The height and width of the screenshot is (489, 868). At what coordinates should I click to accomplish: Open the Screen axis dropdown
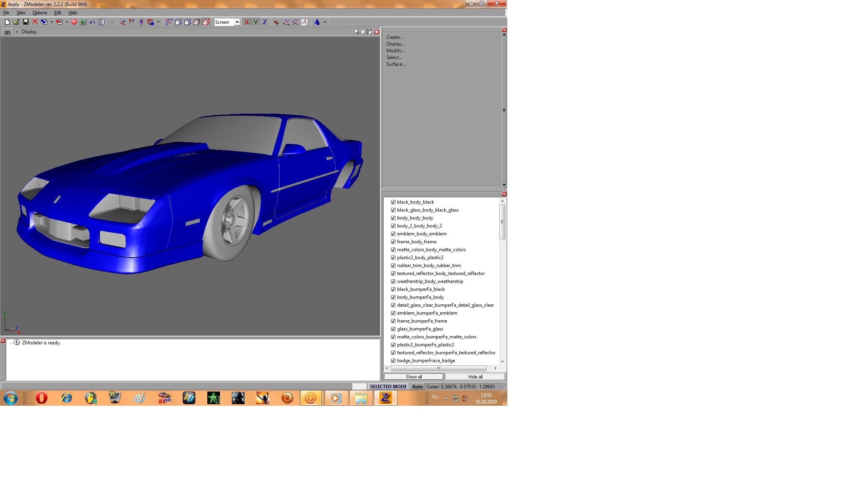point(237,22)
